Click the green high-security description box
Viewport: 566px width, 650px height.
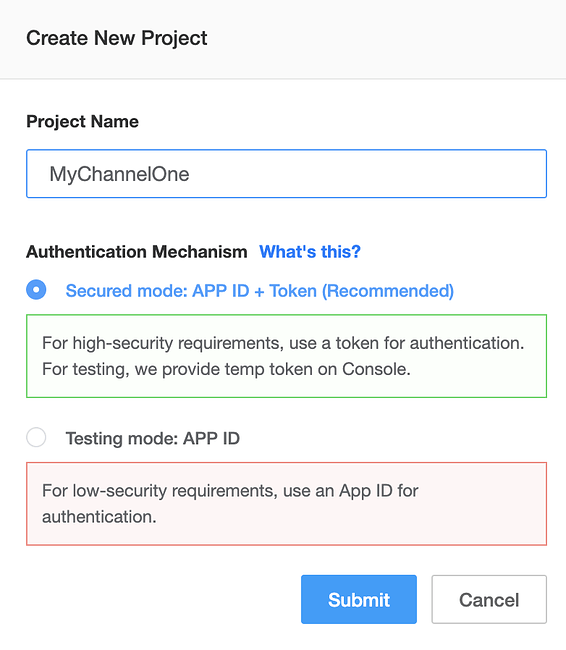coord(287,356)
